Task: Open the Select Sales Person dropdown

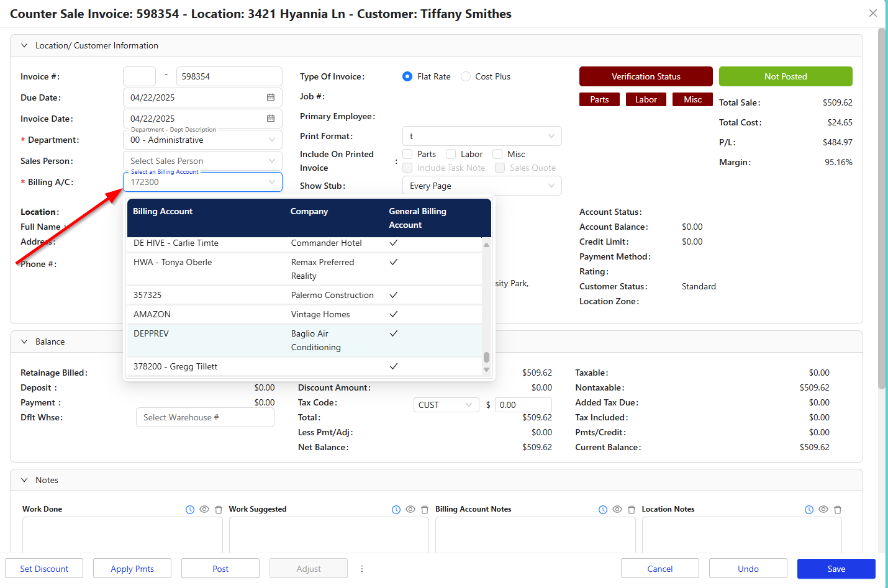Action: click(202, 161)
